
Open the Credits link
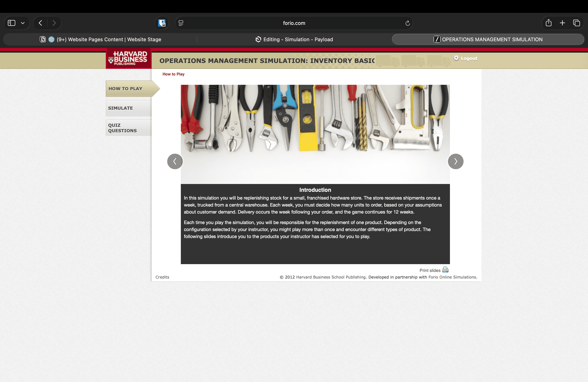click(162, 277)
